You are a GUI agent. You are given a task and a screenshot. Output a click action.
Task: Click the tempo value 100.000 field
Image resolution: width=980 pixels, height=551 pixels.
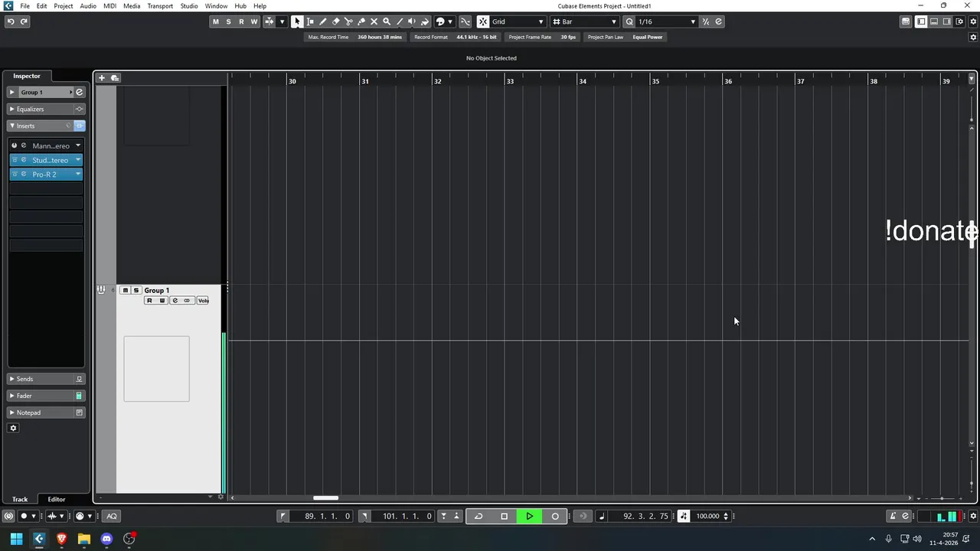pos(707,516)
